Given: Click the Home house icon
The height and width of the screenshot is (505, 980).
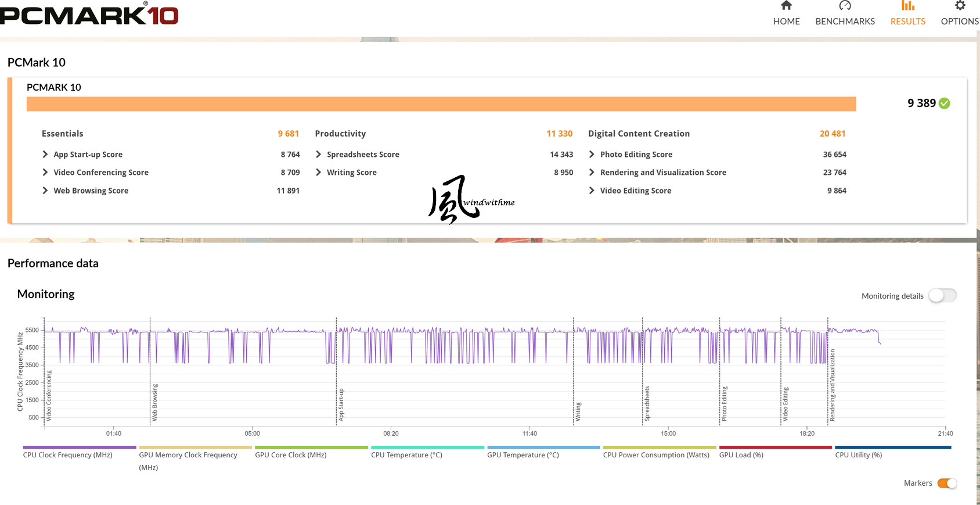Looking at the screenshot, I should click(786, 6).
